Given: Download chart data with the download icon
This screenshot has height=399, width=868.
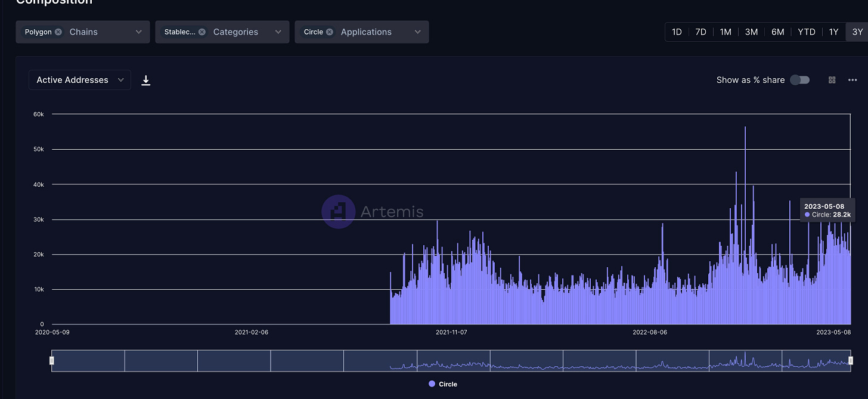Looking at the screenshot, I should pyautogui.click(x=145, y=80).
